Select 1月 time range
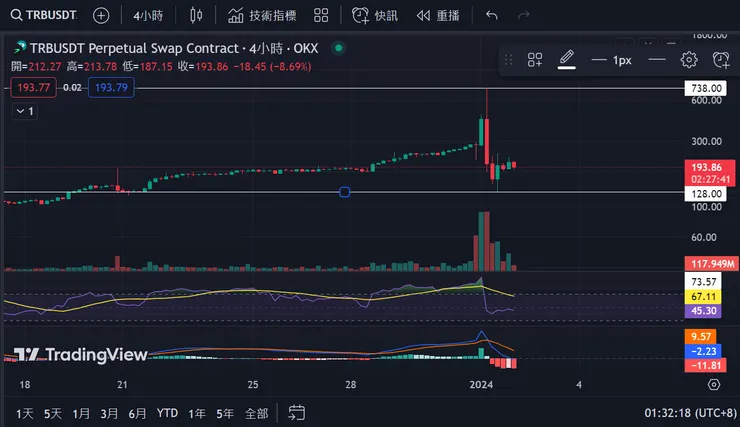Viewport: 740px width, 427px height. click(81, 414)
